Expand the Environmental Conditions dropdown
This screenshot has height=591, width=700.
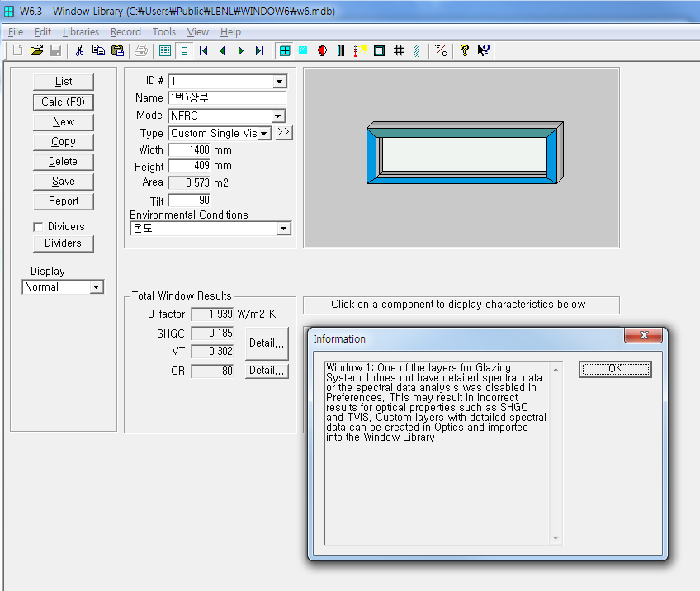(284, 229)
